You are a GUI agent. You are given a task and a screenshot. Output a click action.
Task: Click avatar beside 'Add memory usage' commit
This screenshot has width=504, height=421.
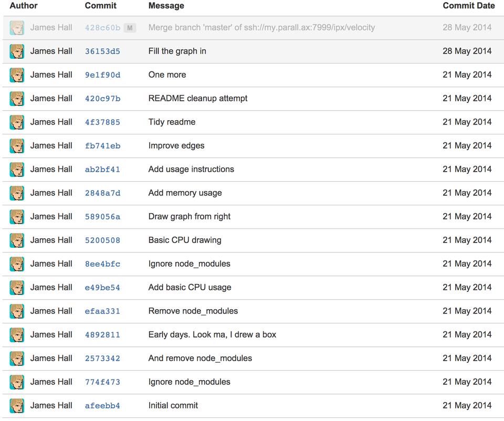pos(17,193)
